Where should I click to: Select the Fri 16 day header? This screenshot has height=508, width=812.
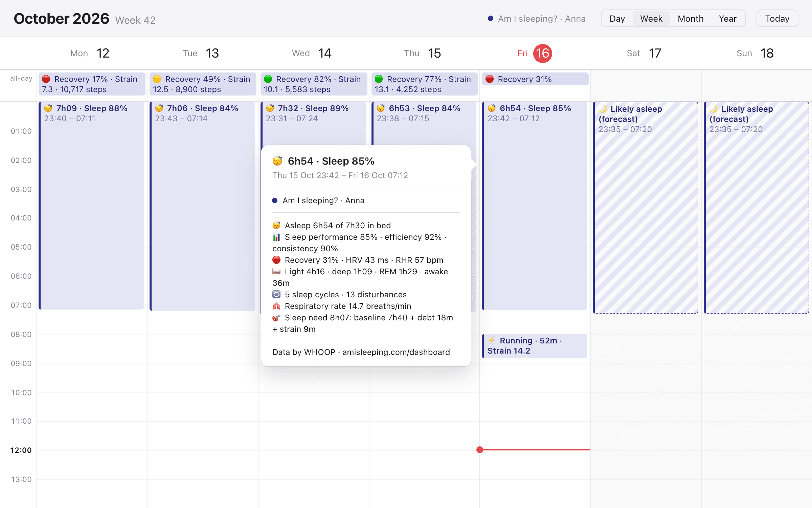coord(535,53)
